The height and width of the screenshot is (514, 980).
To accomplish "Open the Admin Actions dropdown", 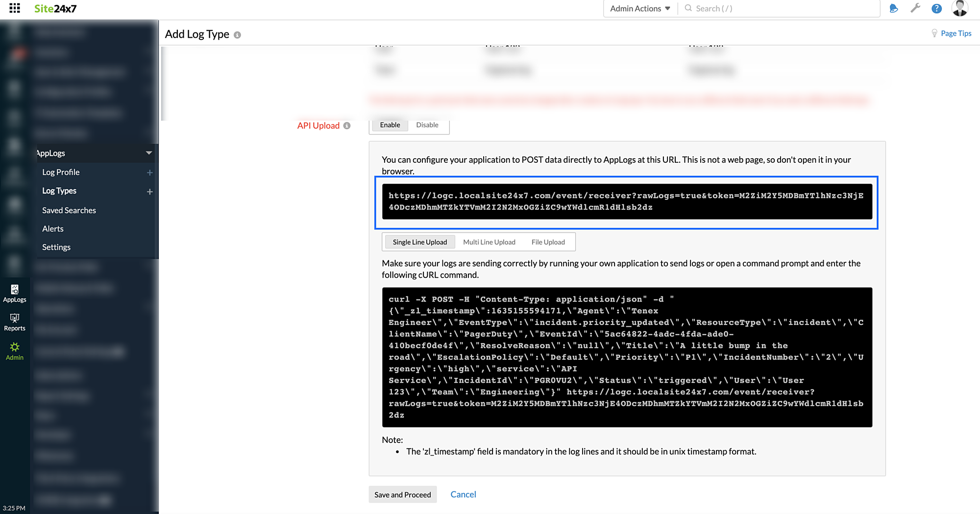I will coord(639,8).
